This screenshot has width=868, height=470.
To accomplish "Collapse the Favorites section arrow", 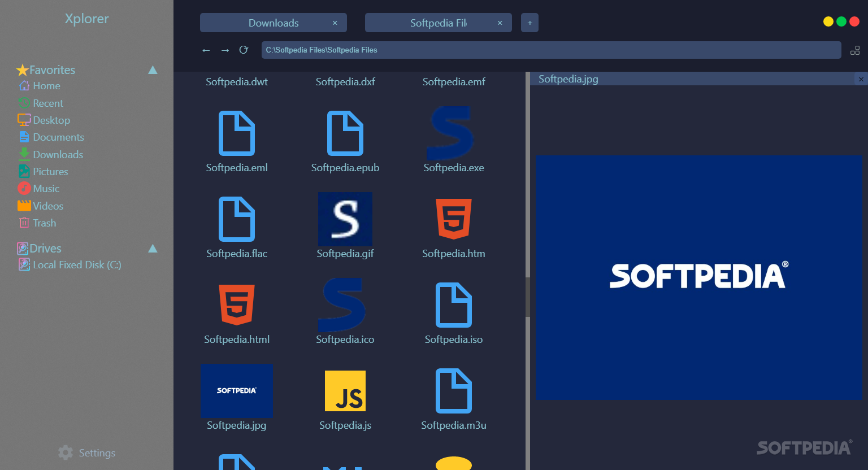I will [153, 70].
